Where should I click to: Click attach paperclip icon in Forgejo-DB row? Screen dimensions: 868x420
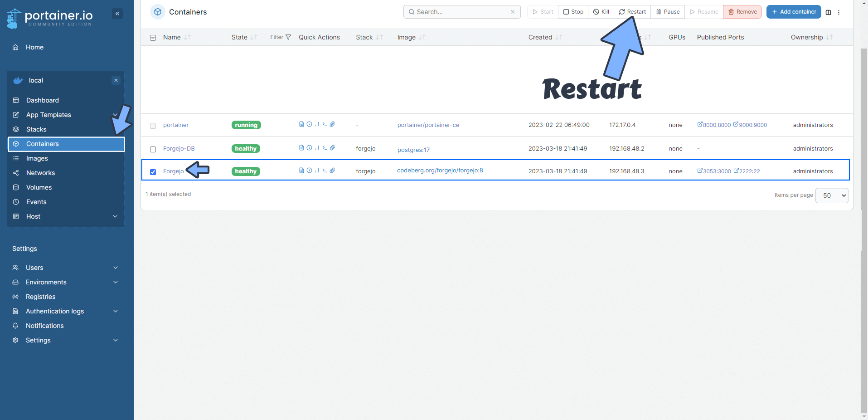(x=332, y=148)
